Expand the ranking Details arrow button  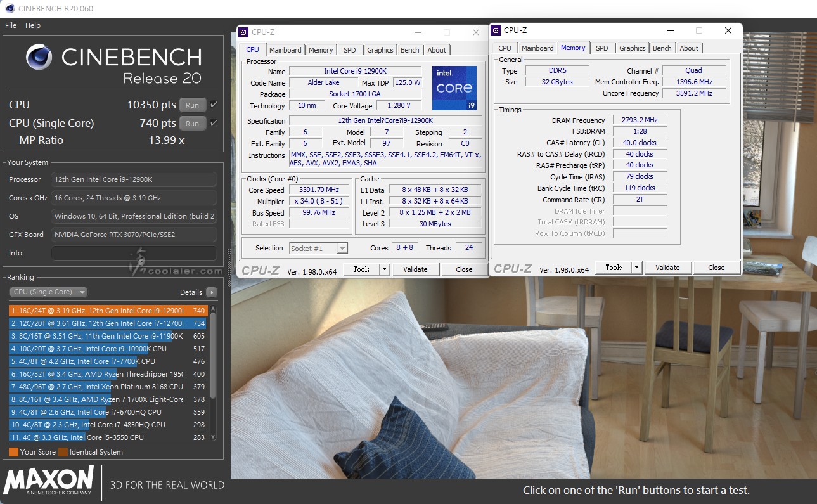click(x=211, y=292)
